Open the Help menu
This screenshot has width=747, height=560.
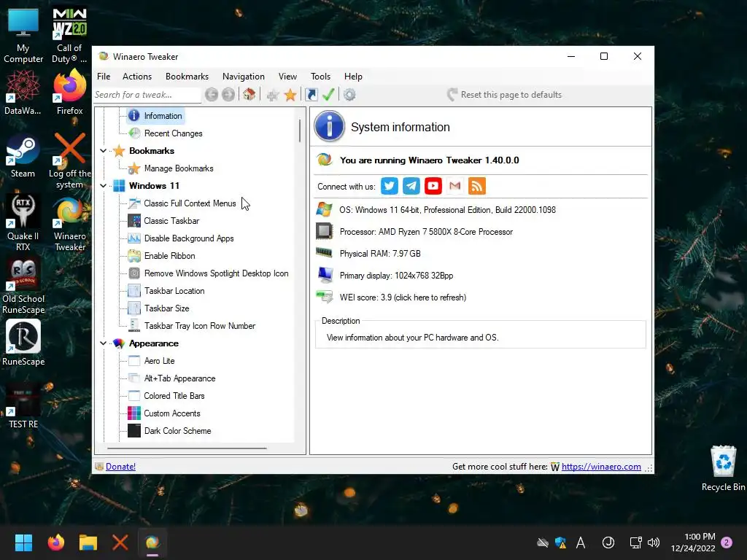[x=353, y=76]
